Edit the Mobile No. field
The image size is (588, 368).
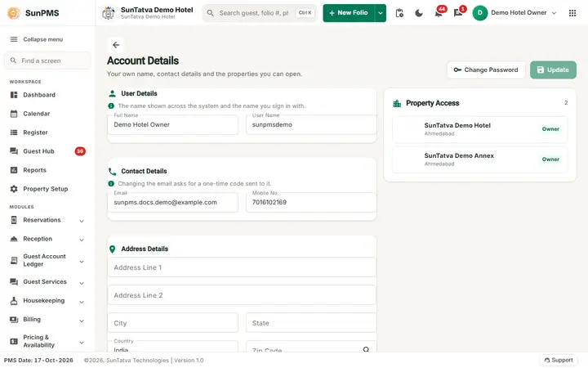[x=311, y=203]
